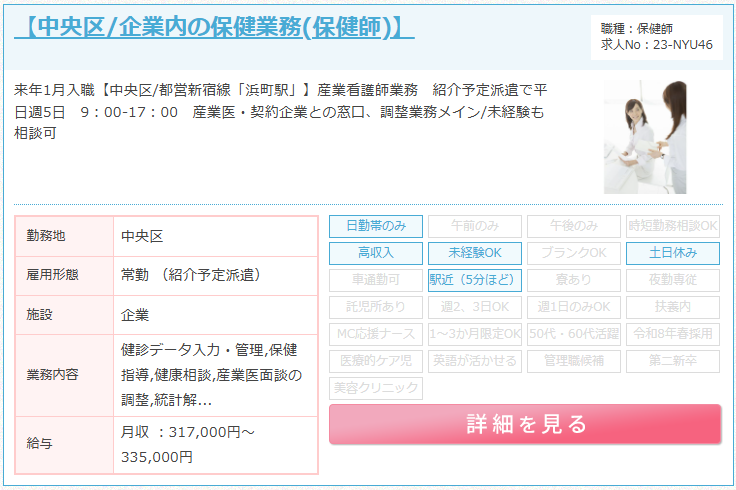Select the 未経験OK tag
736x490 pixels.
tap(475, 253)
